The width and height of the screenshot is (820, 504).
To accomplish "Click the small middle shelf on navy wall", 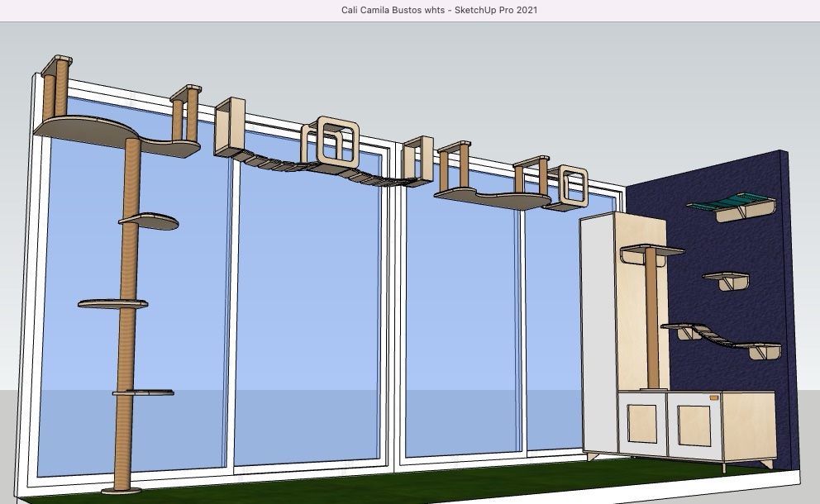I will click(727, 278).
